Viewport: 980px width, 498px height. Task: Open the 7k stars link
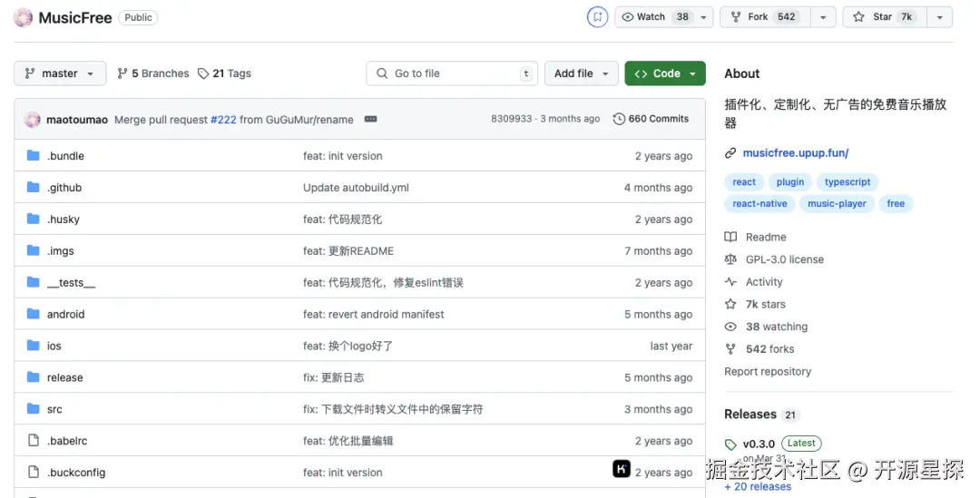coord(766,304)
